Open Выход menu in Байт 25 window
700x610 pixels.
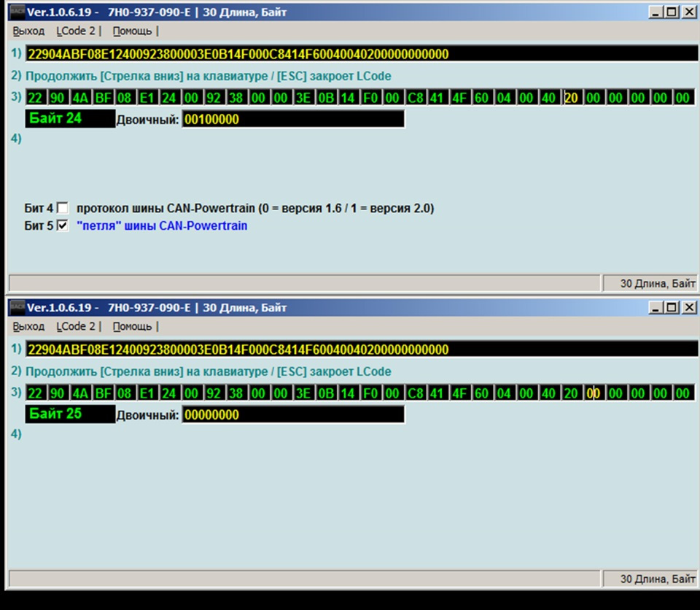click(x=28, y=327)
